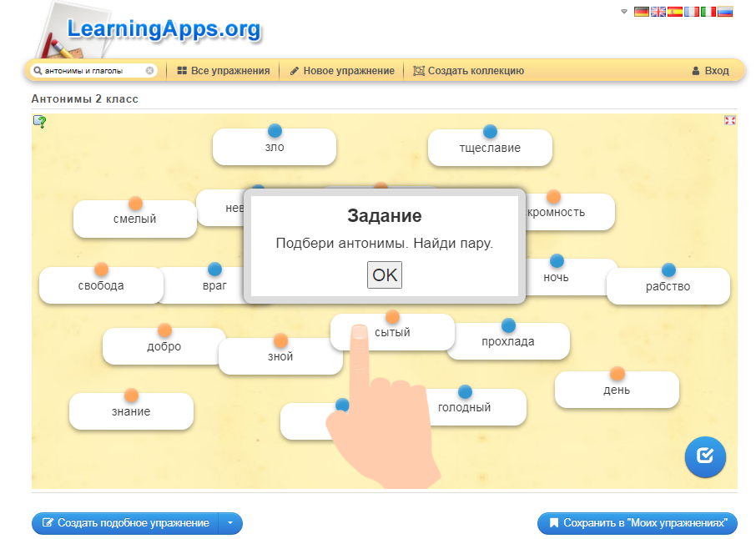Switch language using the German flag

tap(642, 12)
